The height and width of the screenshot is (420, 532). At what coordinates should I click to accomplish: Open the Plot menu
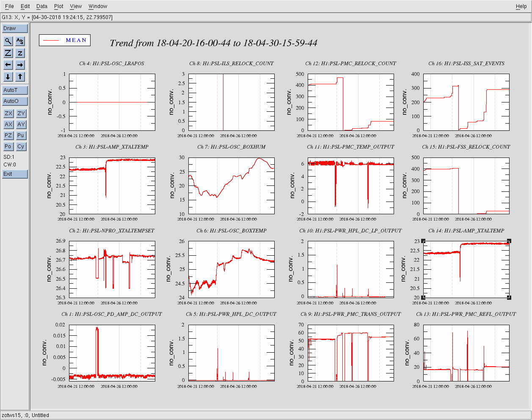(59, 6)
